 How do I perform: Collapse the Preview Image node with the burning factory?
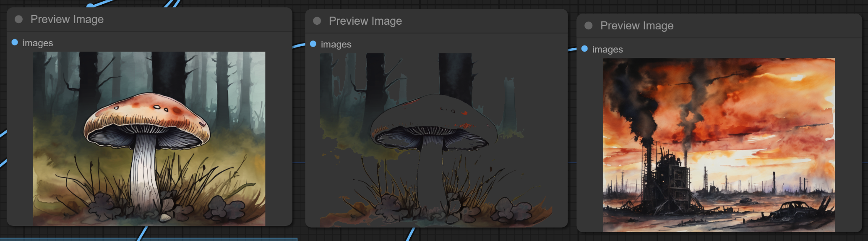588,26
